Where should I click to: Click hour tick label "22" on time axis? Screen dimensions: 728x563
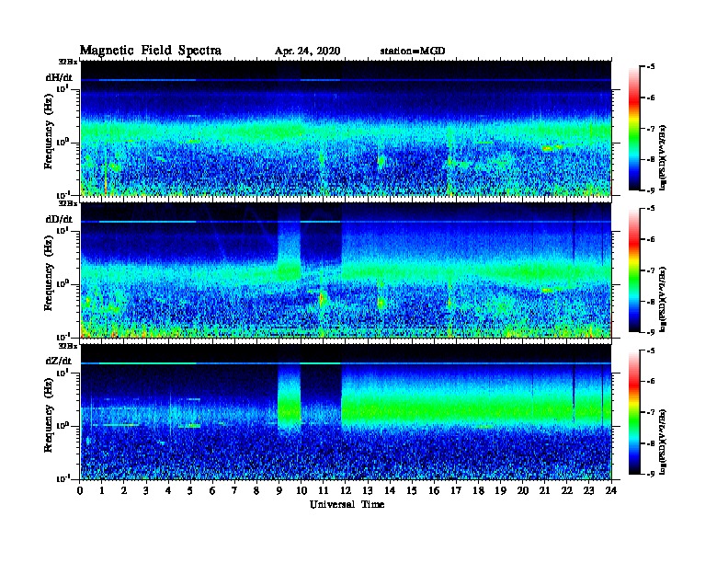coord(567,491)
